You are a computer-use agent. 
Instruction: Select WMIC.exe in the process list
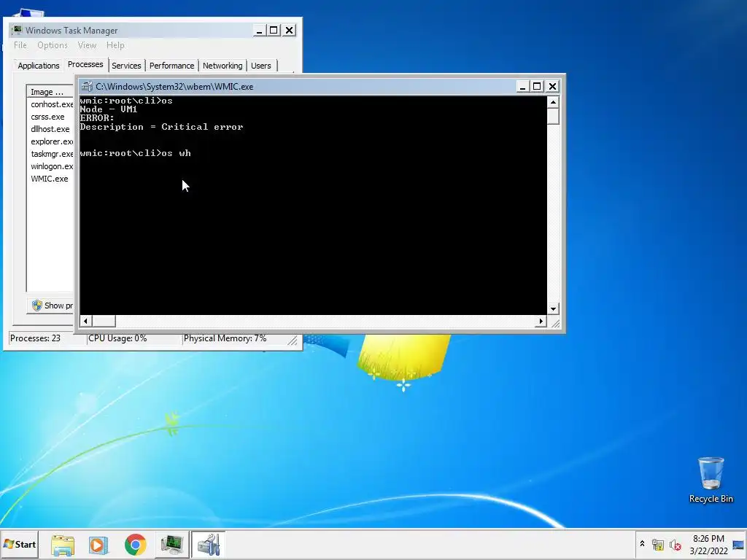coord(50,179)
